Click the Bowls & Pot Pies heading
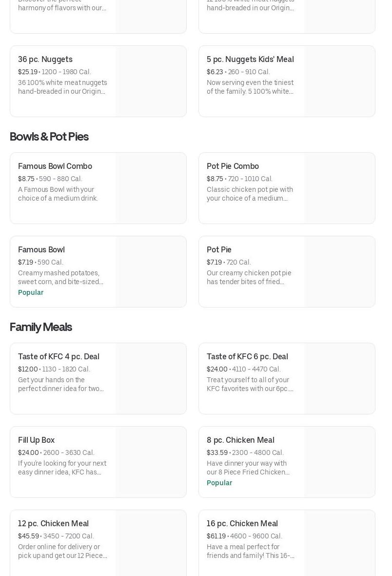392x576 pixels. pos(49,137)
